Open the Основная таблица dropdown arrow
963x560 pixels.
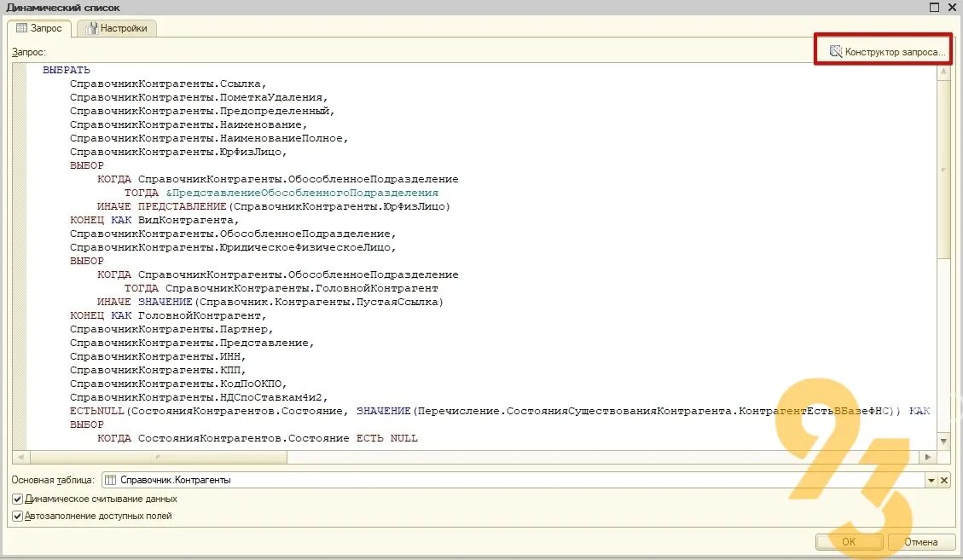coord(931,480)
